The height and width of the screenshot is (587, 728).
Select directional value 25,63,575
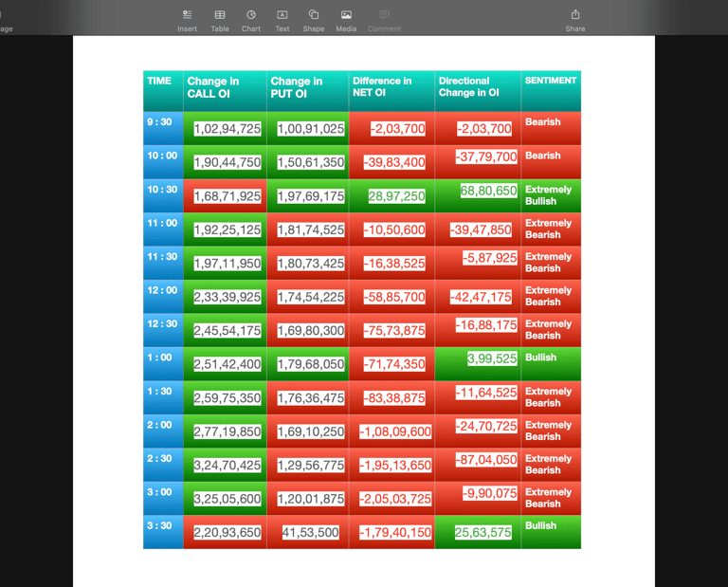[x=482, y=532]
